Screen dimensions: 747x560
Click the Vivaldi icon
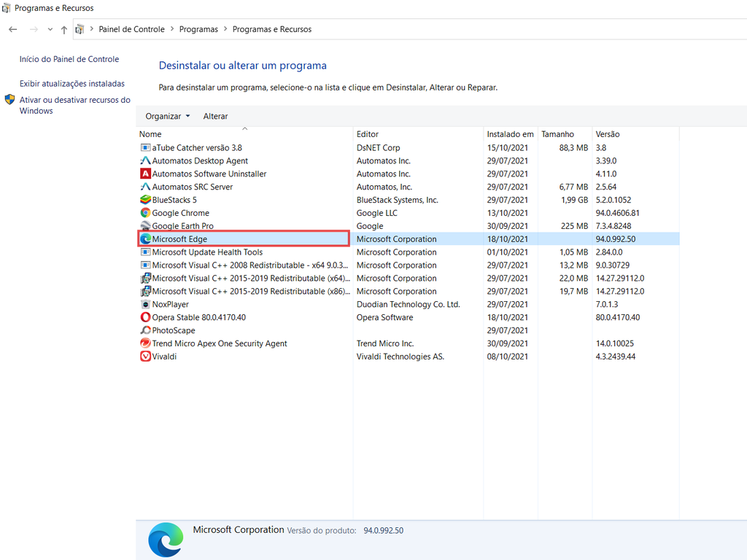point(145,356)
